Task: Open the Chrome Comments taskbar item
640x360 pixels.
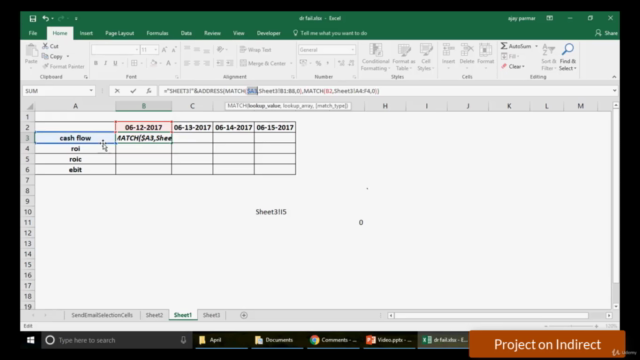Action: tap(333, 340)
